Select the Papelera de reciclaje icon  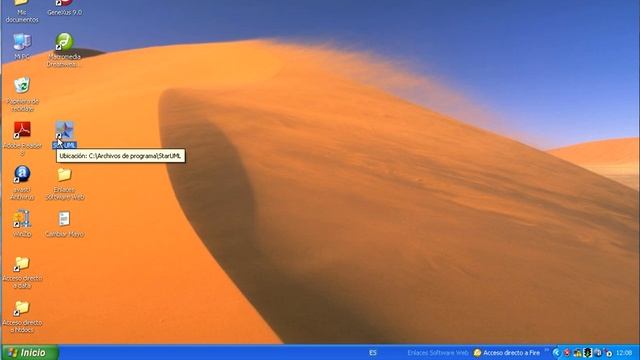(x=22, y=94)
